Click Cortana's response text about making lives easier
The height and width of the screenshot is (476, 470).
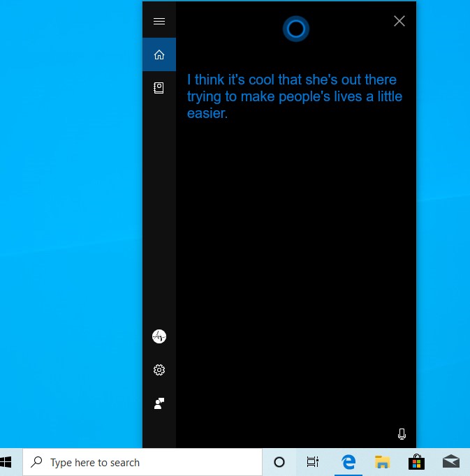click(295, 96)
